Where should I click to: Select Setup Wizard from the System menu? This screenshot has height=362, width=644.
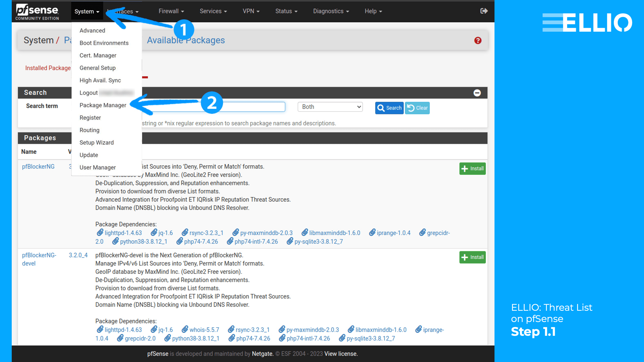point(97,143)
